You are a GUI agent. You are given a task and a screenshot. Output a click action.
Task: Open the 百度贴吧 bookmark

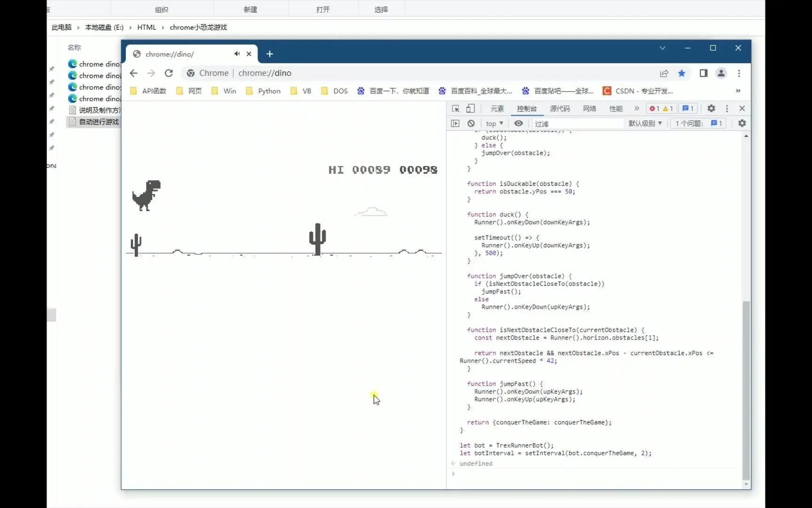[x=558, y=91]
